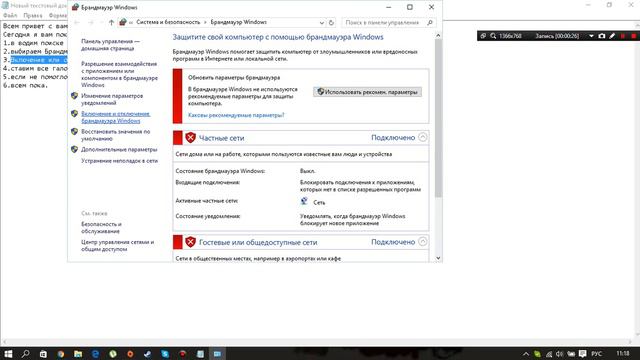The width and height of the screenshot is (640, 360).
Task: Click the red shield icon beside Частные сети
Action: click(x=190, y=138)
